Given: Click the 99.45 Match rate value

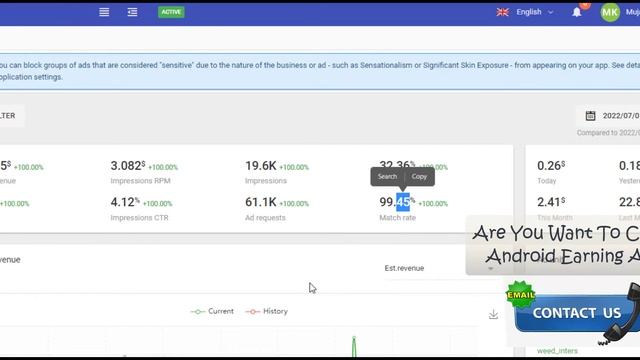Looking at the screenshot, I should point(397,202).
